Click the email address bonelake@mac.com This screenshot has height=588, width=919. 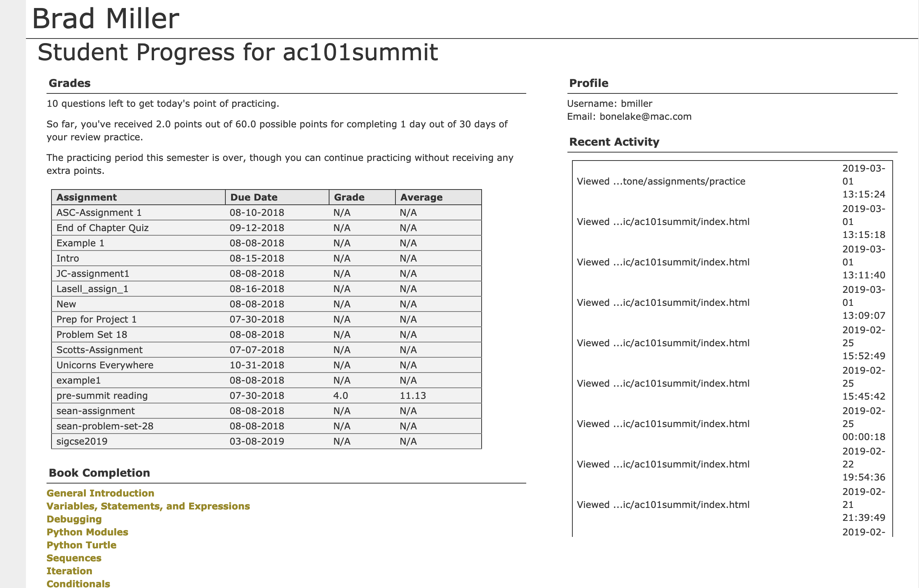pos(645,116)
